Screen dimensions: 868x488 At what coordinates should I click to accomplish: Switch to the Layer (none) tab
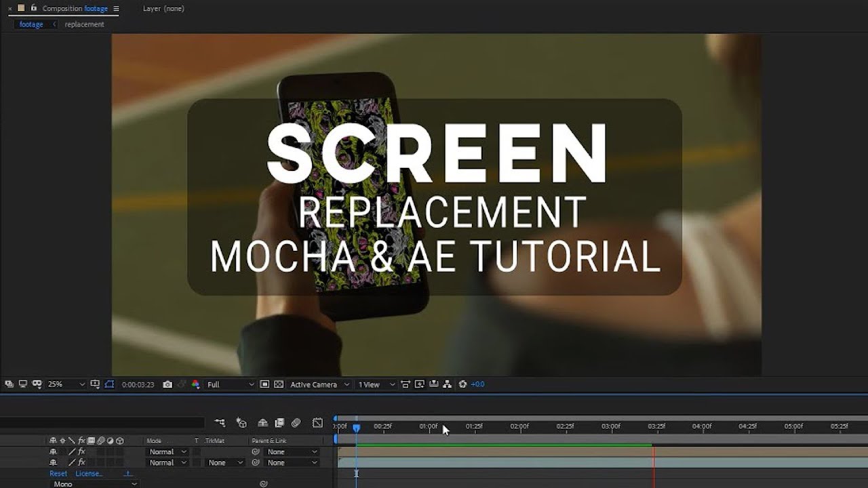pos(163,9)
